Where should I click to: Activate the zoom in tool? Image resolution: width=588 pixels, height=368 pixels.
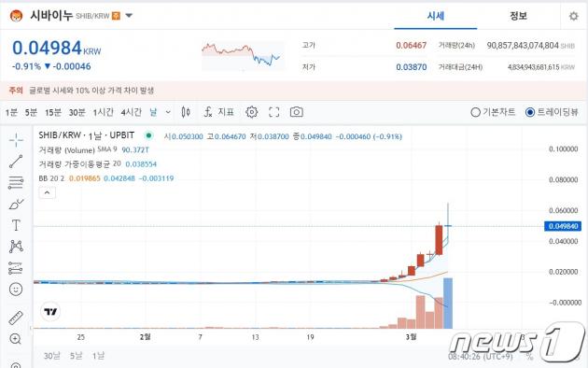(x=16, y=339)
